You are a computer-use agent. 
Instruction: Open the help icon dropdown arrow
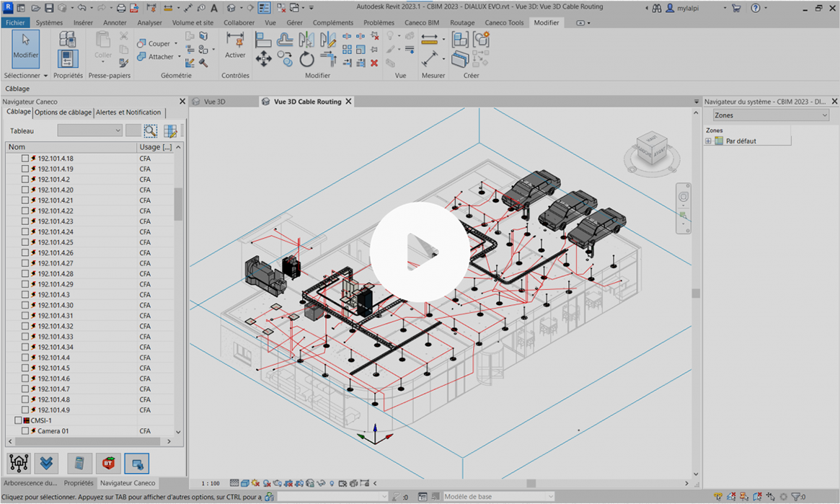pos(765,8)
